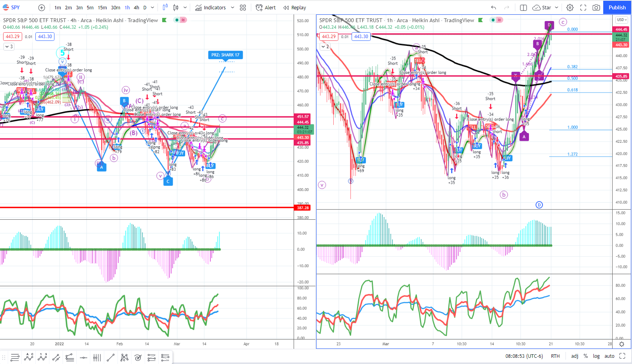Create an Alert

266,7
